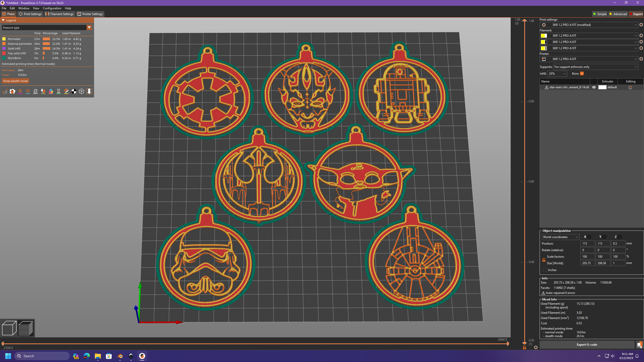Switch to 3D editor view cube

coord(9,328)
